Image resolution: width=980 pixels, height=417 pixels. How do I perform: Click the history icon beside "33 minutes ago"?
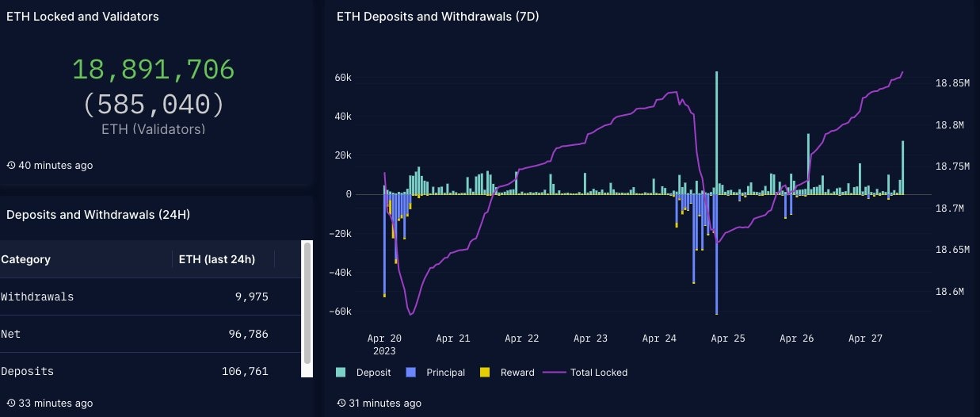click(11, 404)
